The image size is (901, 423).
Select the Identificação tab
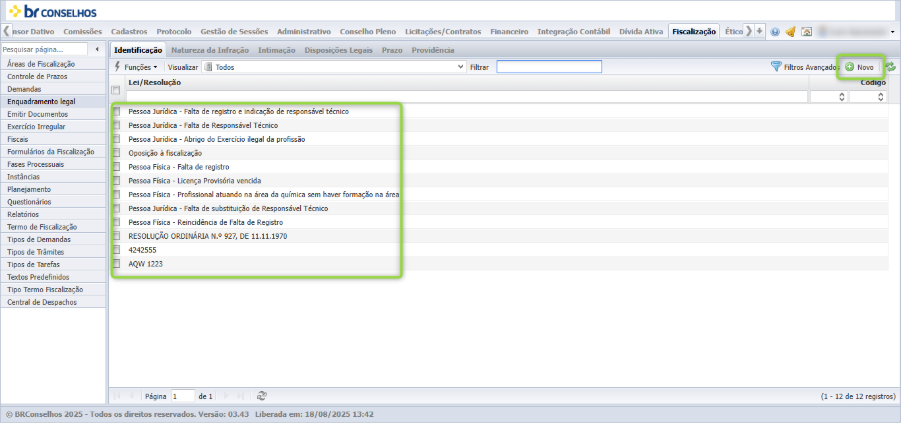point(138,51)
